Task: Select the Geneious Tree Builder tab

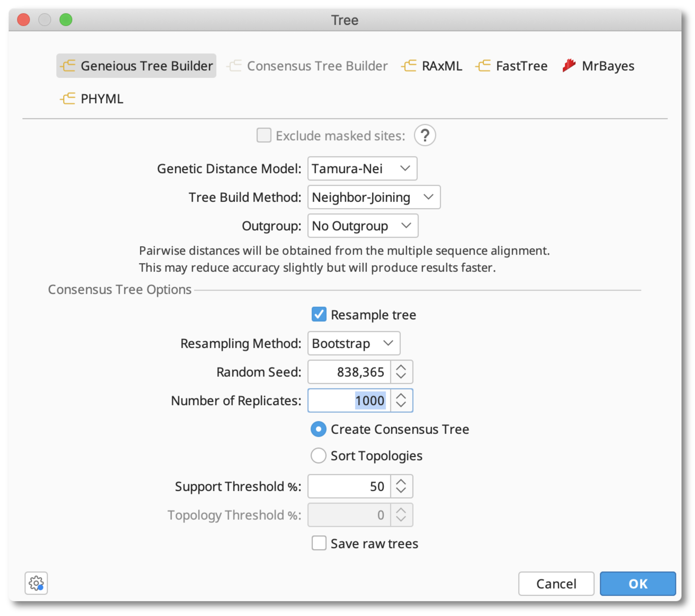Action: pyautogui.click(x=136, y=66)
